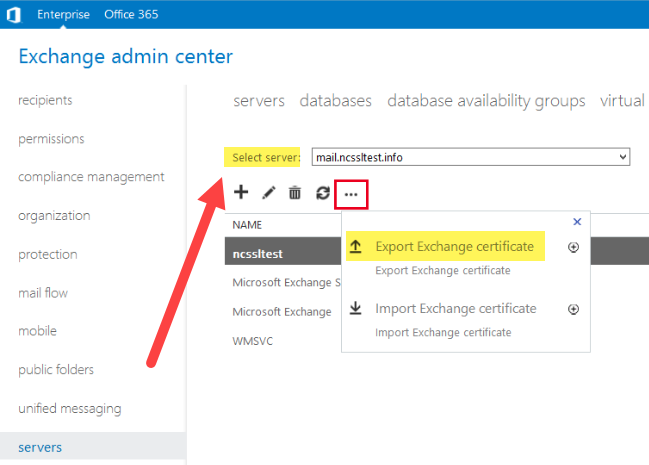Open the Select server dropdown
This screenshot has height=465, width=649.
pyautogui.click(x=471, y=157)
